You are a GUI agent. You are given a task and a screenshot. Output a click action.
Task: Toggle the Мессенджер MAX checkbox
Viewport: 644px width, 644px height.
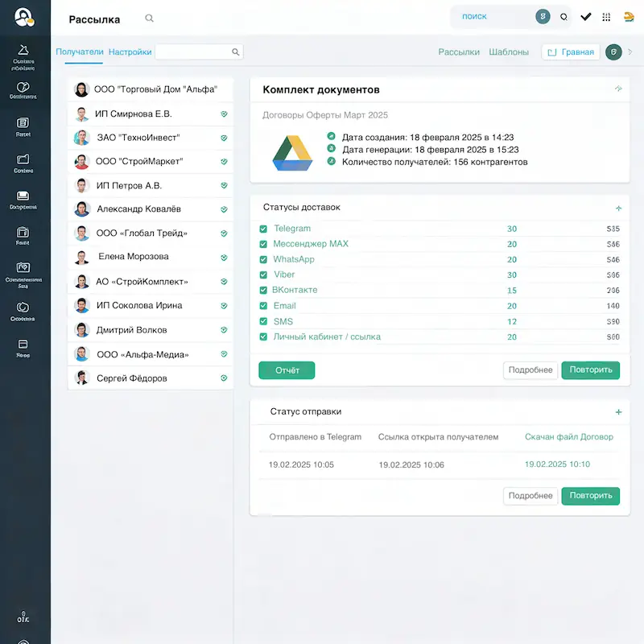pyautogui.click(x=263, y=245)
